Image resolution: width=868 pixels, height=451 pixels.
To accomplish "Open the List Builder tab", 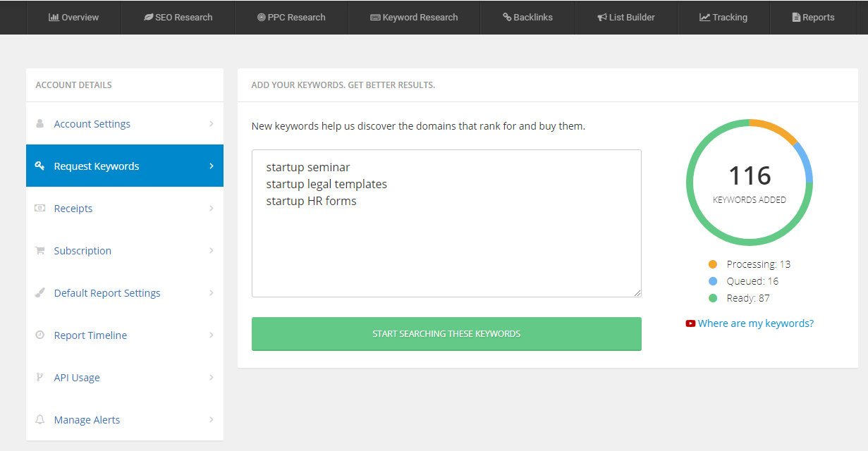I will [x=626, y=17].
